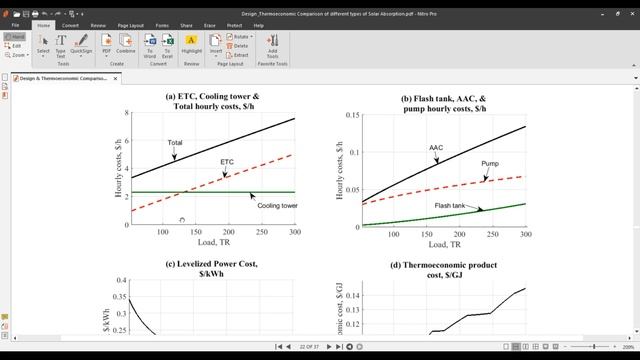Image resolution: width=640 pixels, height=360 pixels.
Task: Open the Pages panel sidebar icon
Action: click(x=5, y=77)
